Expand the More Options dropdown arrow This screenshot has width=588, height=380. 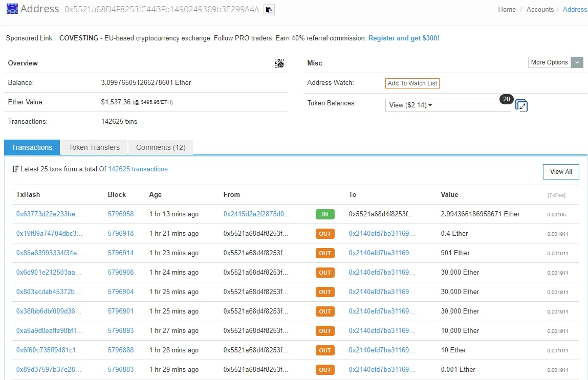tap(577, 62)
